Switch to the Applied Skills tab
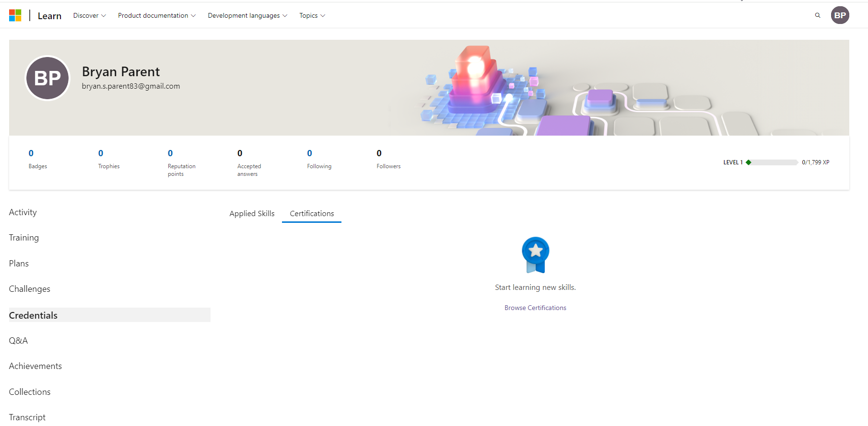This screenshot has height=426, width=868. pyautogui.click(x=252, y=214)
